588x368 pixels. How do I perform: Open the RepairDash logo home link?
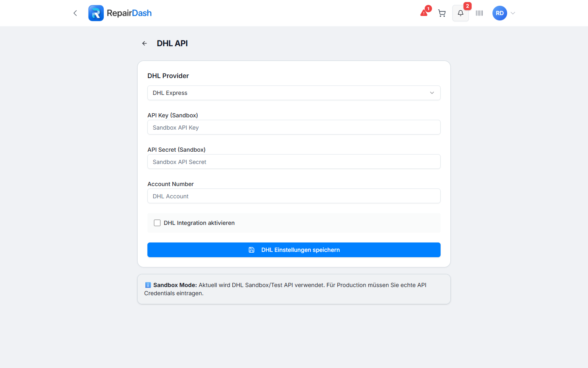(120, 13)
